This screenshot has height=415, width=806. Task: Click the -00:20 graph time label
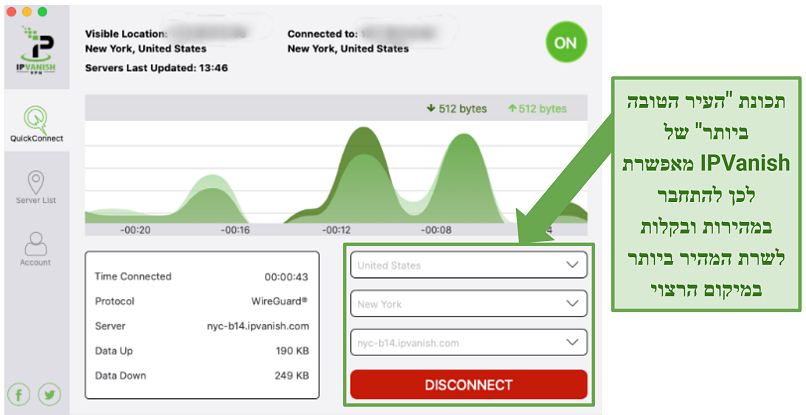(x=135, y=230)
